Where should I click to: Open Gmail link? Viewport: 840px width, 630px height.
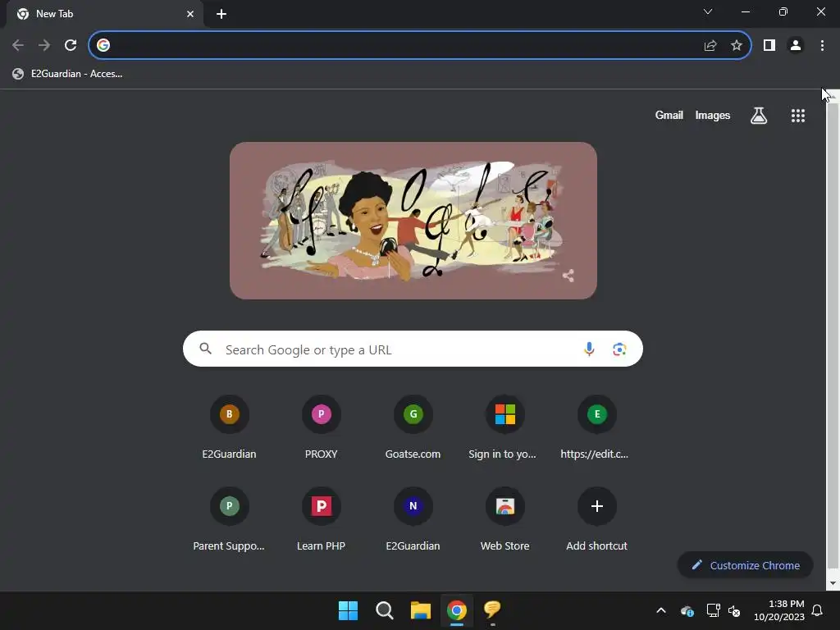[x=669, y=115]
